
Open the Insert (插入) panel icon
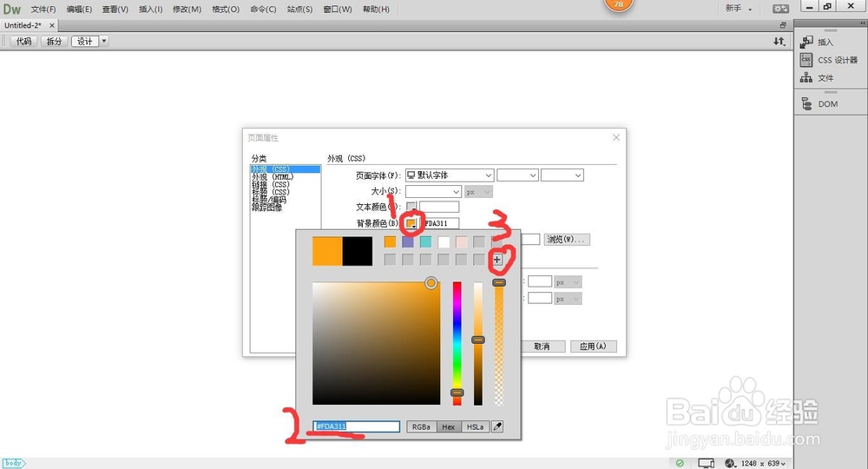(806, 42)
